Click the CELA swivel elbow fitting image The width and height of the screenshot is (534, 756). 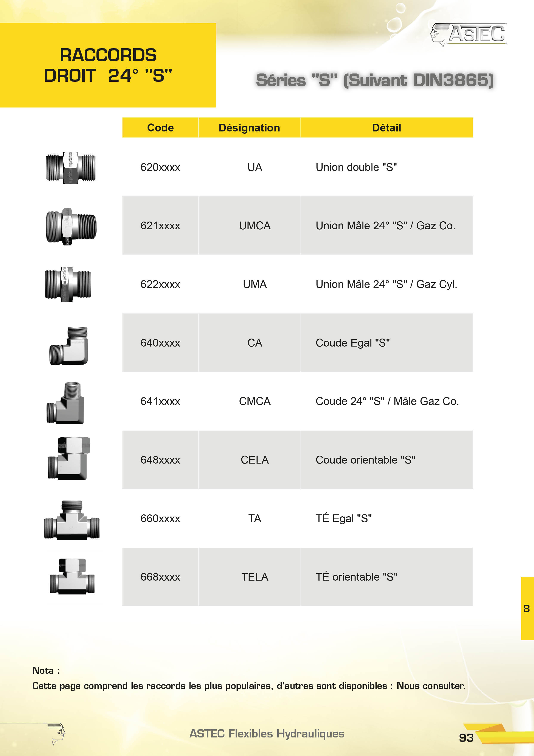[x=69, y=459]
